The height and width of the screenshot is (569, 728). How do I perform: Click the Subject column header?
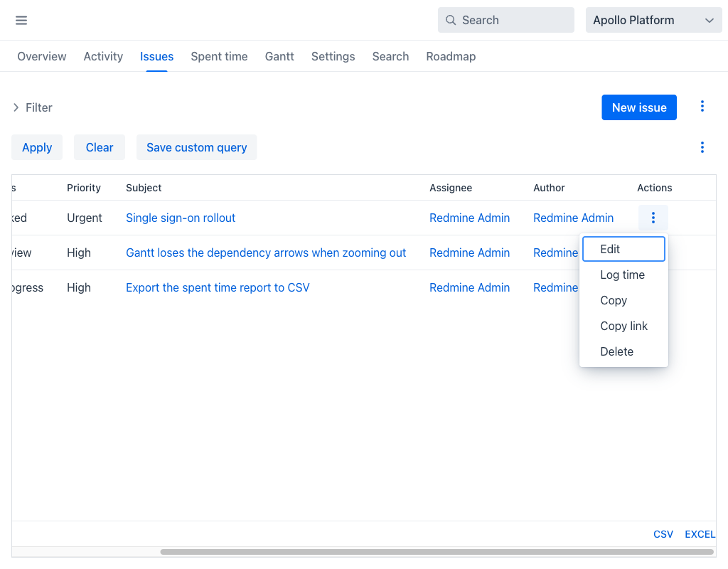coord(144,188)
